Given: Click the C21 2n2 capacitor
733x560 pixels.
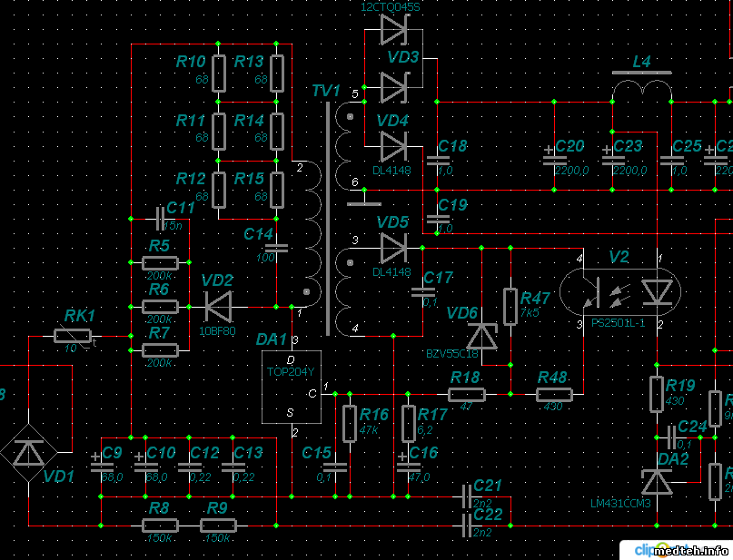Looking at the screenshot, I should coord(466,497).
